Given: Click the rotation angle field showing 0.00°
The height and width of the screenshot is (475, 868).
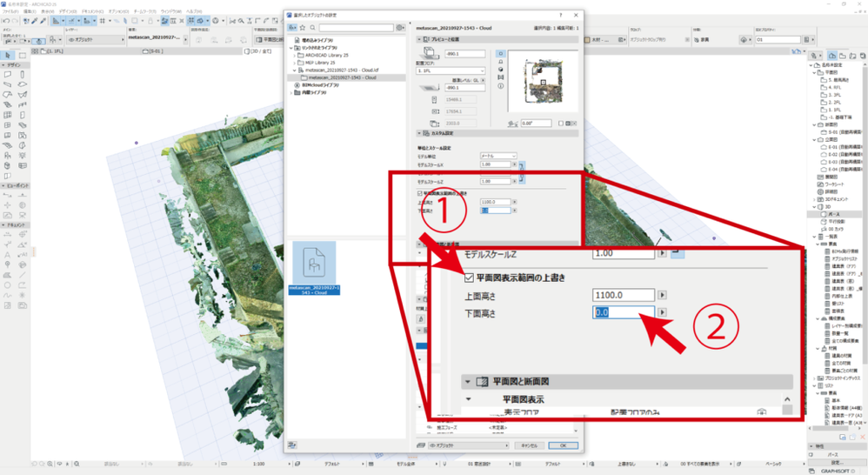Looking at the screenshot, I should click(536, 124).
